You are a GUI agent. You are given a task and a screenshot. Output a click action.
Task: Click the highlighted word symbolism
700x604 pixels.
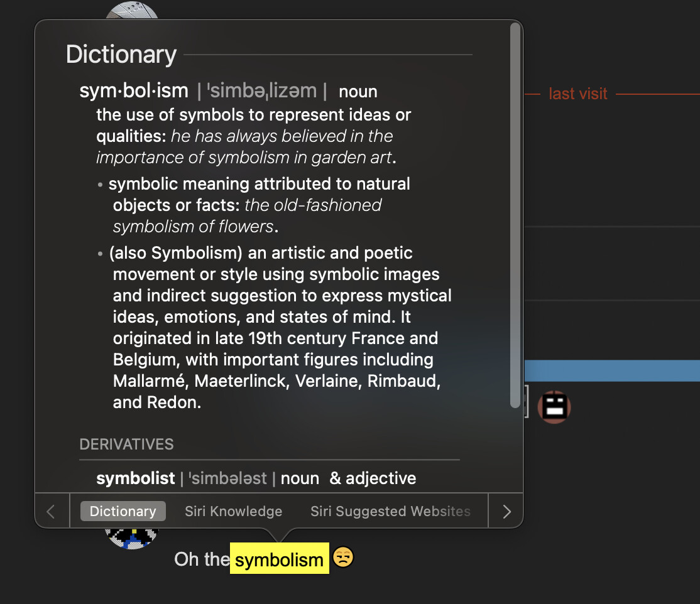280,559
